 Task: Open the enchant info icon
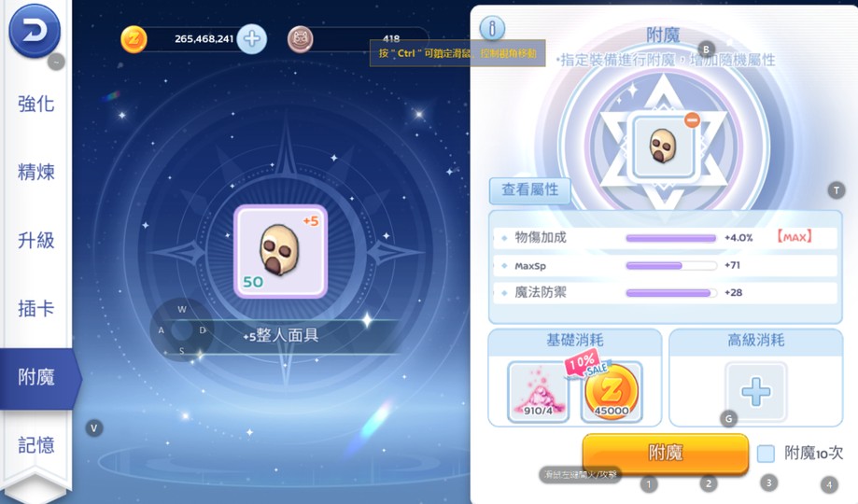click(492, 28)
